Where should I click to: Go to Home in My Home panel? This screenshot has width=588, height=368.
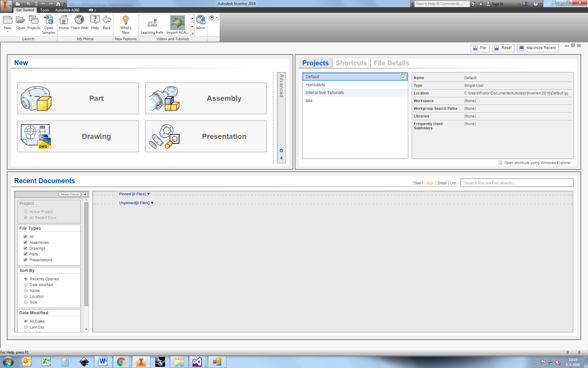click(64, 20)
